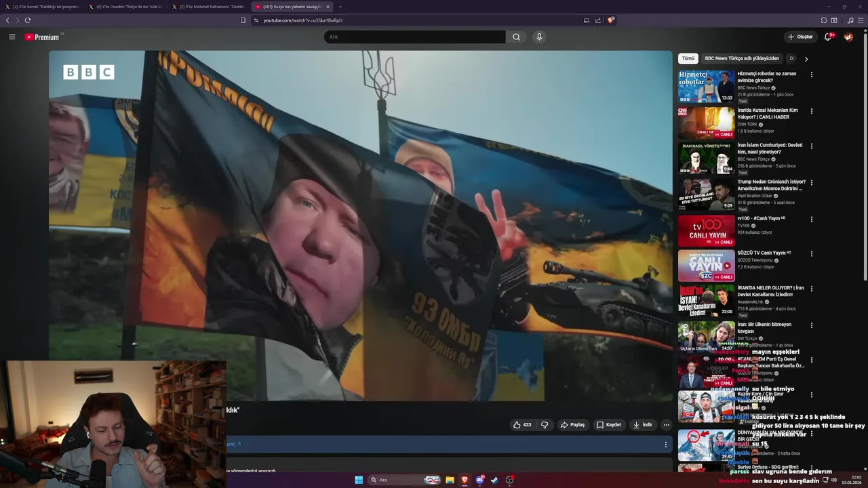Viewport: 868px width, 488px height.
Task: Open more actions ellipsis beside İndir
Action: tap(666, 425)
